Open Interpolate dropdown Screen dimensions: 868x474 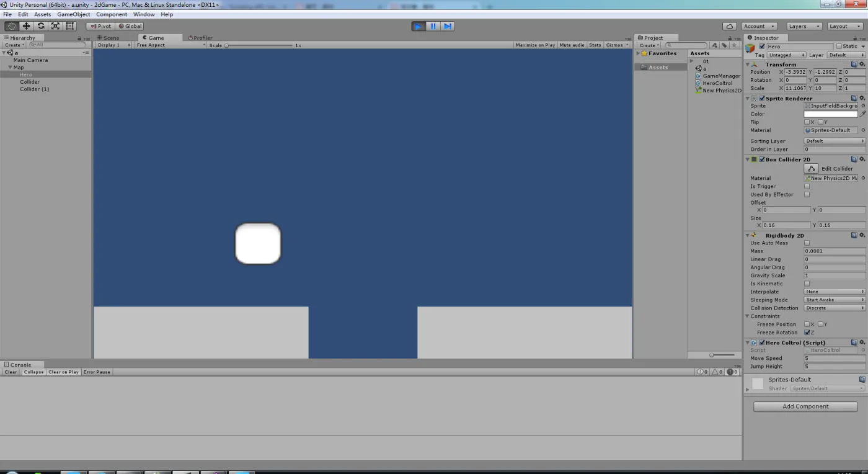pyautogui.click(x=835, y=292)
